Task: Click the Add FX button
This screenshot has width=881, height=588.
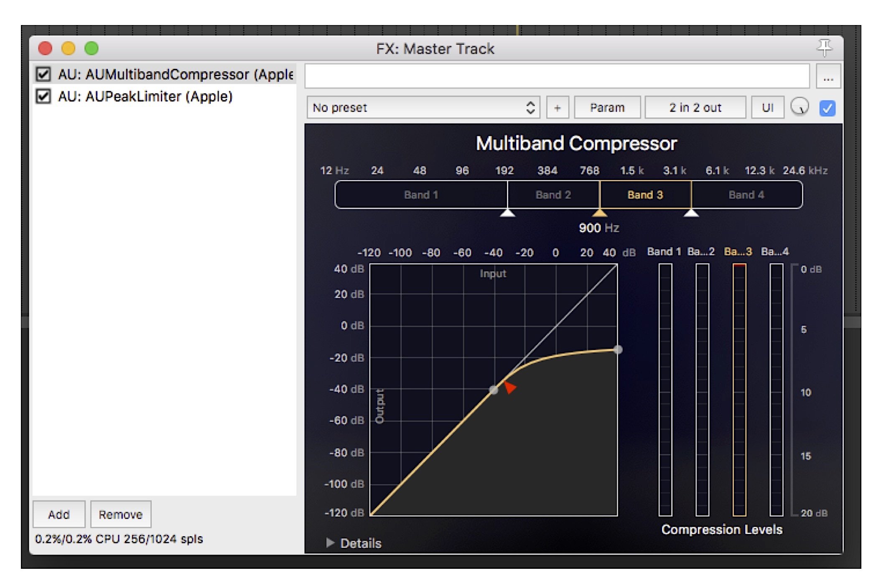Action: pyautogui.click(x=59, y=514)
